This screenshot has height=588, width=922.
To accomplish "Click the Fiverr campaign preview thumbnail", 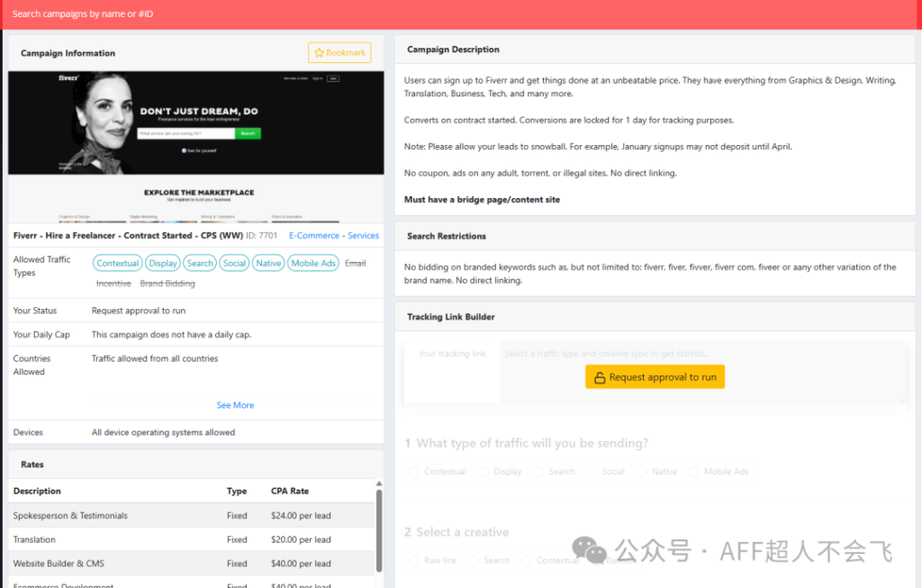I will (x=195, y=146).
